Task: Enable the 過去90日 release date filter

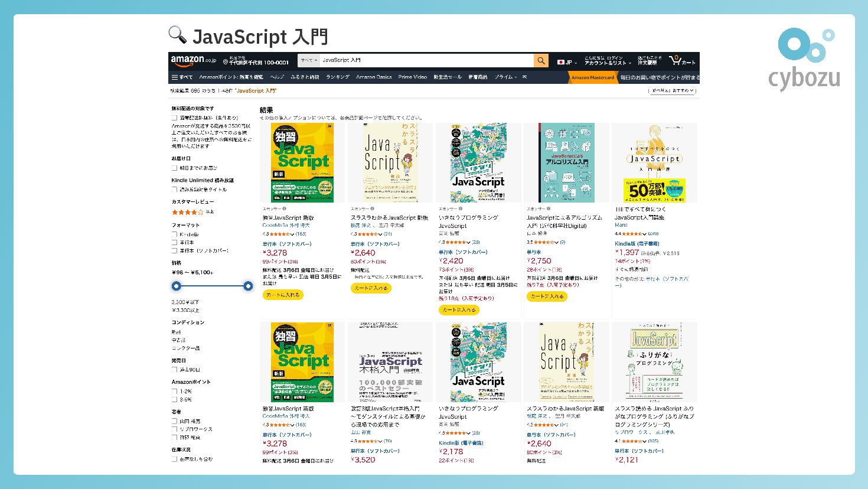Action: [x=174, y=370]
